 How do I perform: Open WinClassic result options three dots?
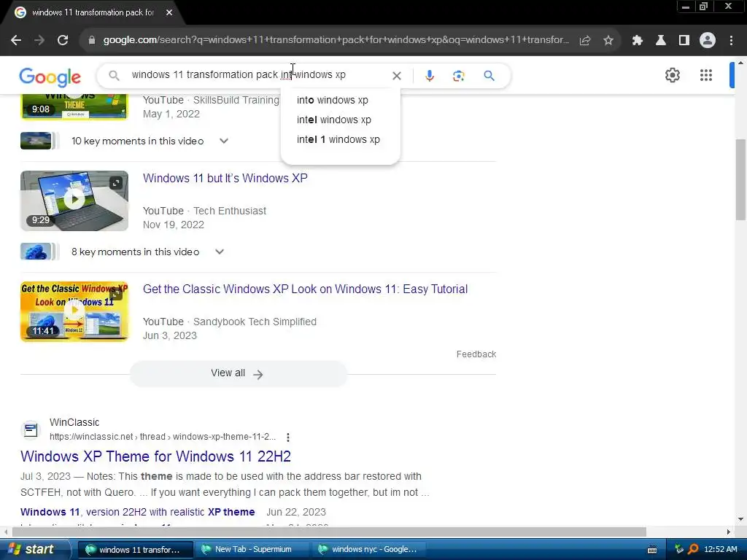coord(287,437)
